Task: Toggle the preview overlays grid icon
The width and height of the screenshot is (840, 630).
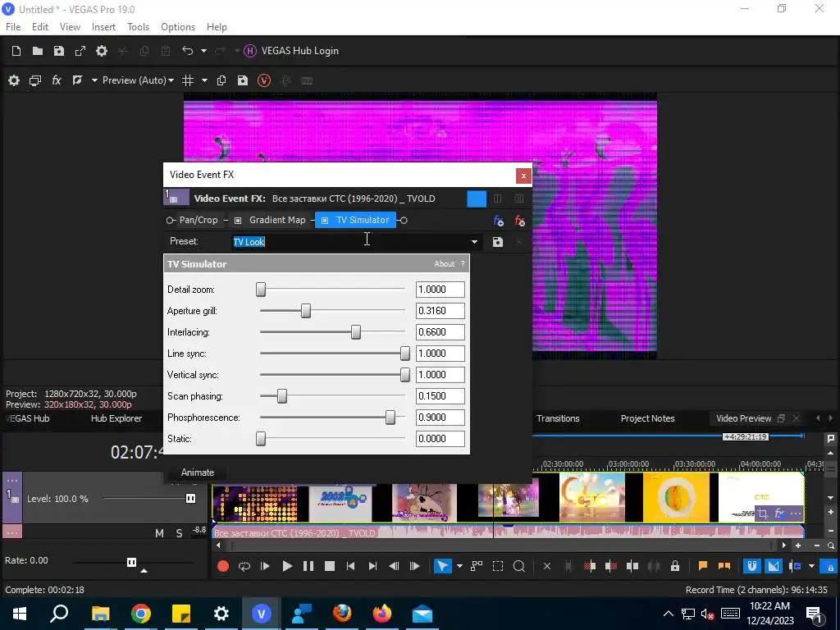Action: click(x=188, y=80)
